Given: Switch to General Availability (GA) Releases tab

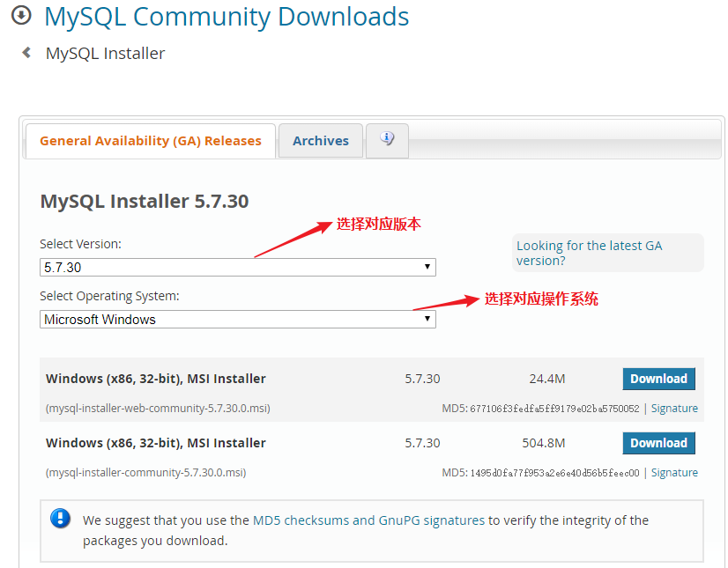Looking at the screenshot, I should [151, 141].
